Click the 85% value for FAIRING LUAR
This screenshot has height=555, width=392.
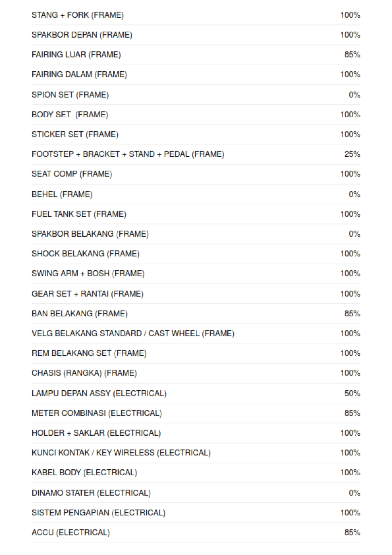click(352, 55)
